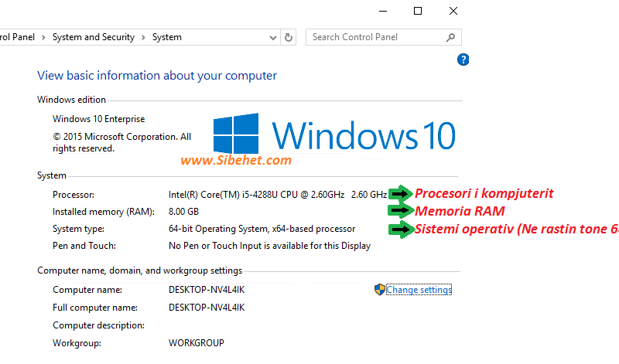Screen dimensions: 619x364
Task: Click the shield icon beside Change settings
Action: (x=379, y=290)
